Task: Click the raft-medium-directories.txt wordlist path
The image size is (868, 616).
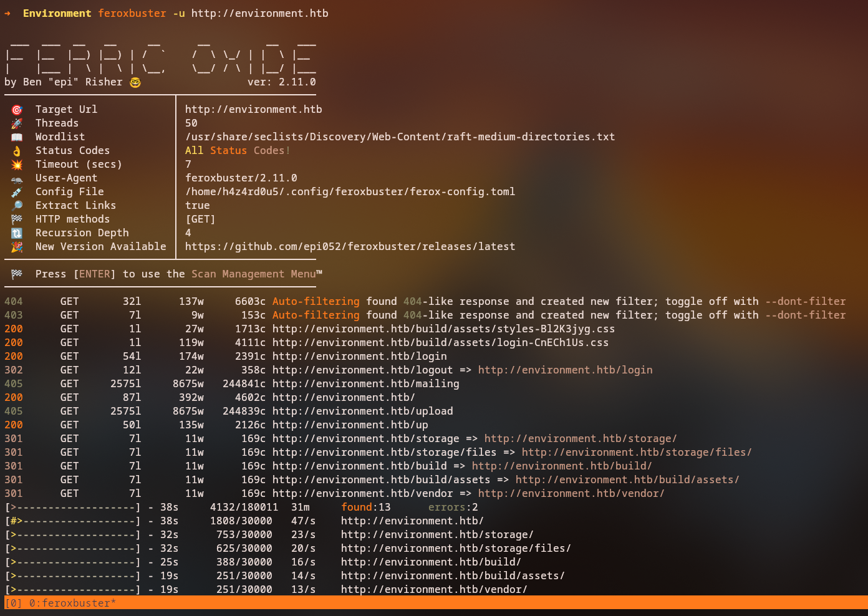Action: click(x=400, y=137)
